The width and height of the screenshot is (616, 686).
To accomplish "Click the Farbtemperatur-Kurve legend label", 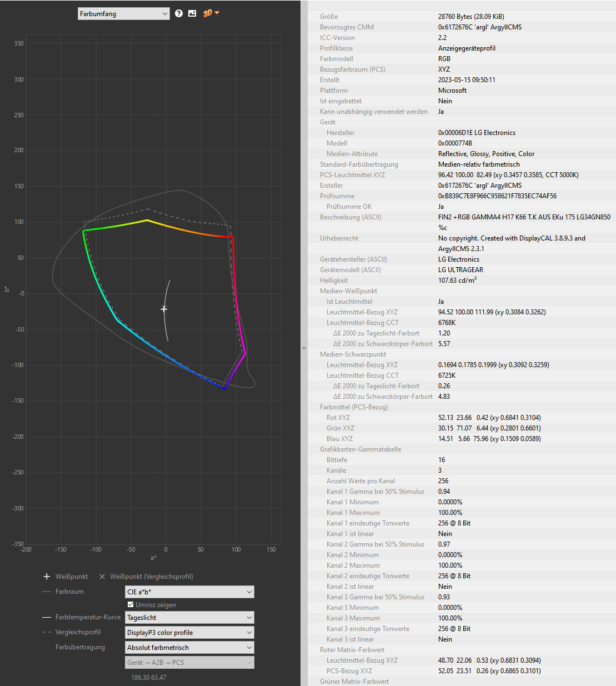I will pos(88,617).
